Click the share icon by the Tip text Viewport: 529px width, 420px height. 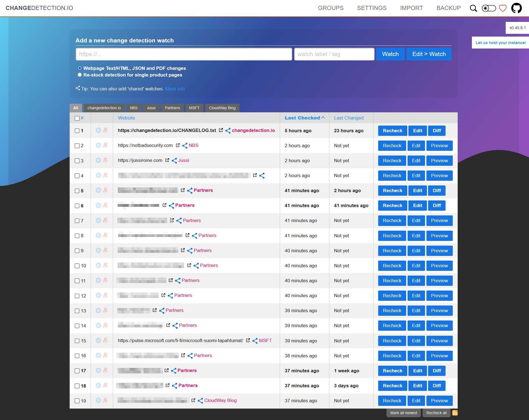coord(78,88)
